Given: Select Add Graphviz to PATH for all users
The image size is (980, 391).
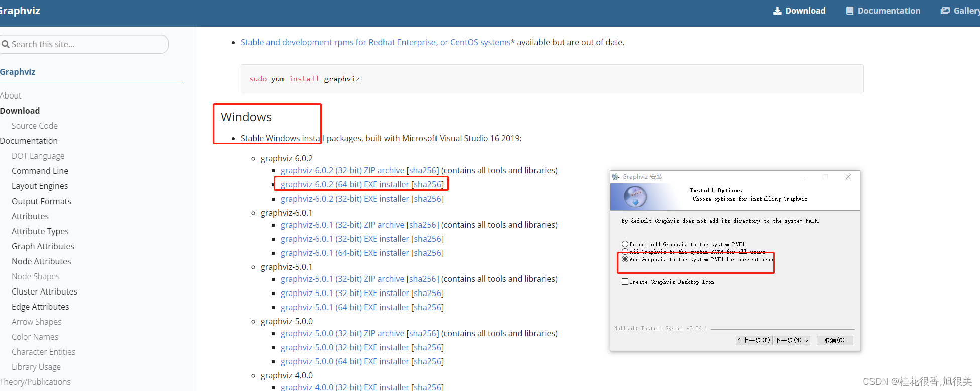Looking at the screenshot, I should [625, 251].
